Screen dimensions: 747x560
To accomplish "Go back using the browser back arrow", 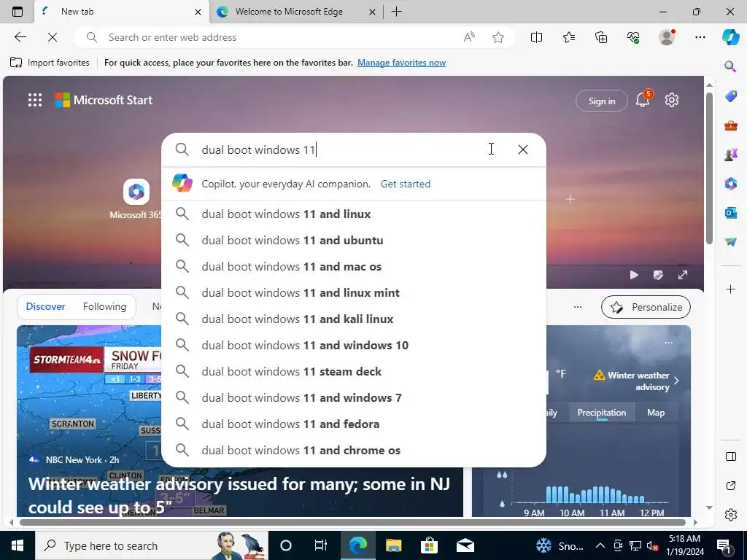I will [x=20, y=37].
